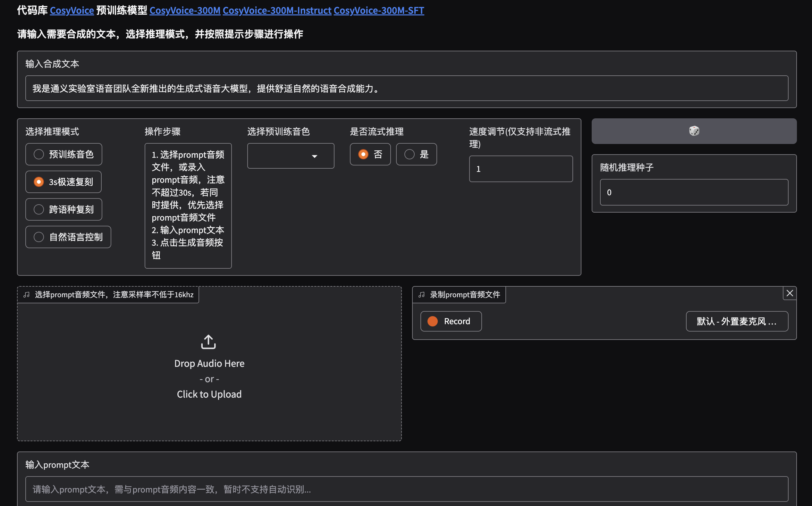The image size is (812, 506).
Task: Click Click to Upload in the audio area
Action: tap(209, 394)
